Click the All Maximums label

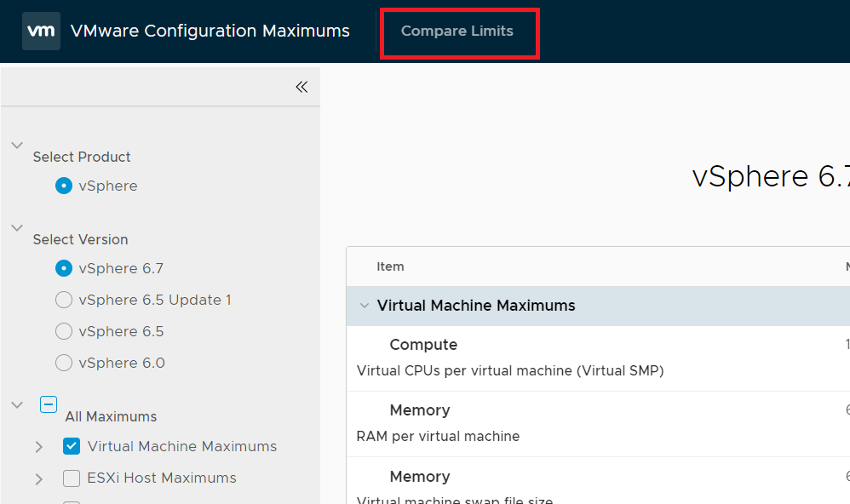(111, 417)
